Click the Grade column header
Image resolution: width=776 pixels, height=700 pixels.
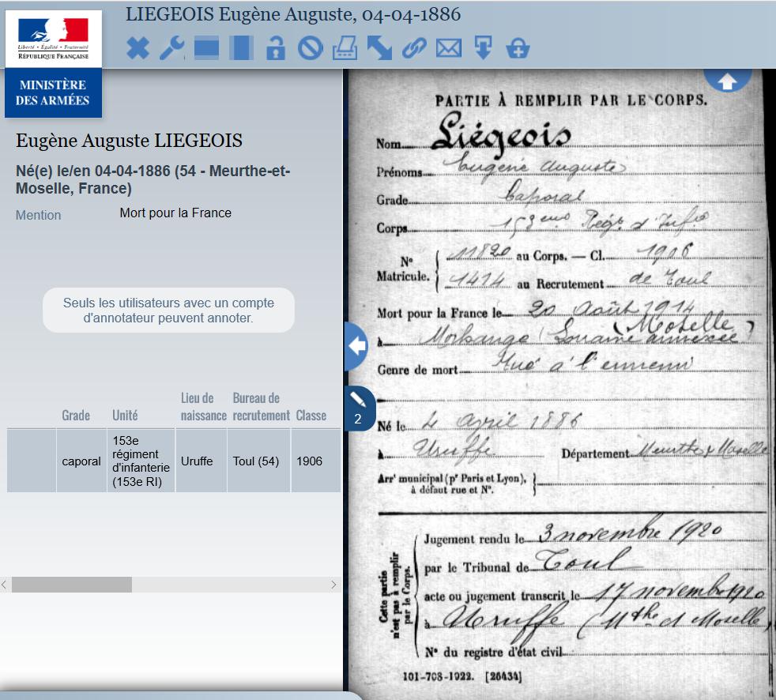(x=76, y=415)
